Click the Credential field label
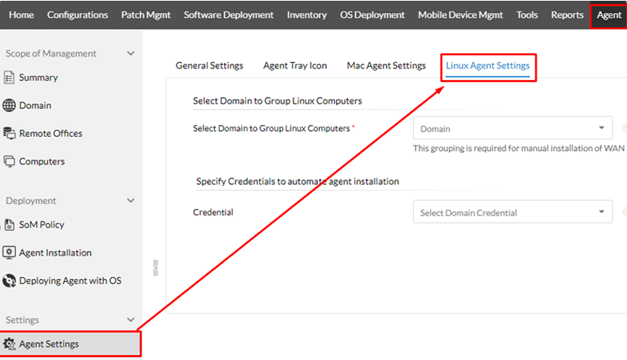This screenshot has width=627, height=360. point(213,212)
